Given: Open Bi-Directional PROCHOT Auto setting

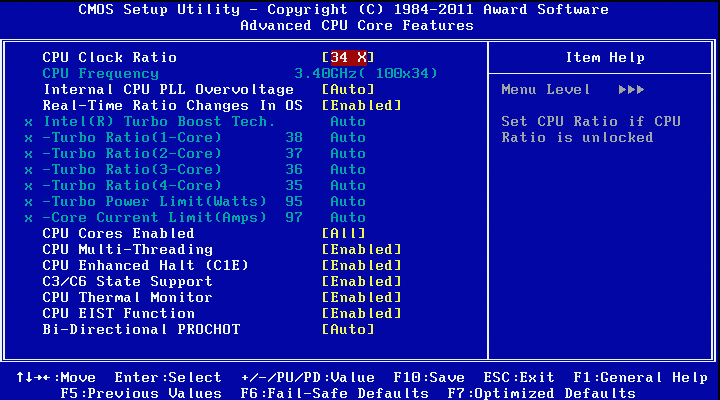Looking at the screenshot, I should [x=349, y=329].
